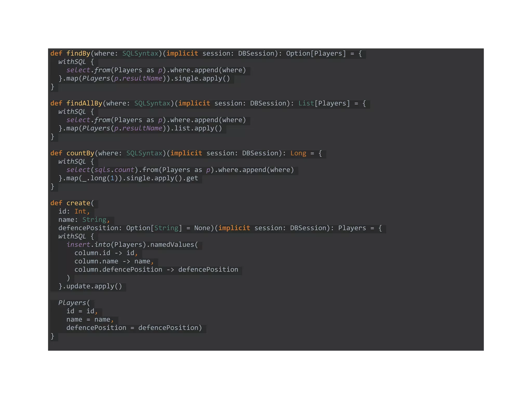532x399 pixels.
Task: Click List[Players] return type in findAllBy
Action: tap(324, 103)
